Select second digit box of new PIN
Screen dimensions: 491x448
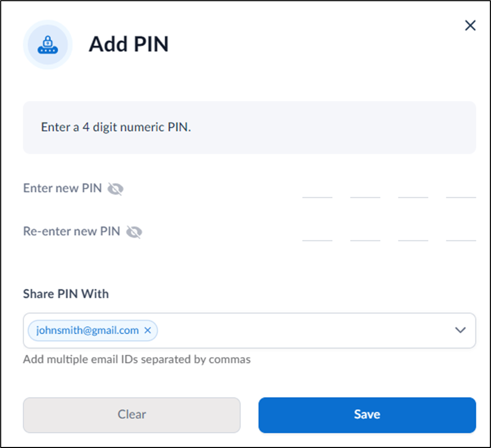365,189
